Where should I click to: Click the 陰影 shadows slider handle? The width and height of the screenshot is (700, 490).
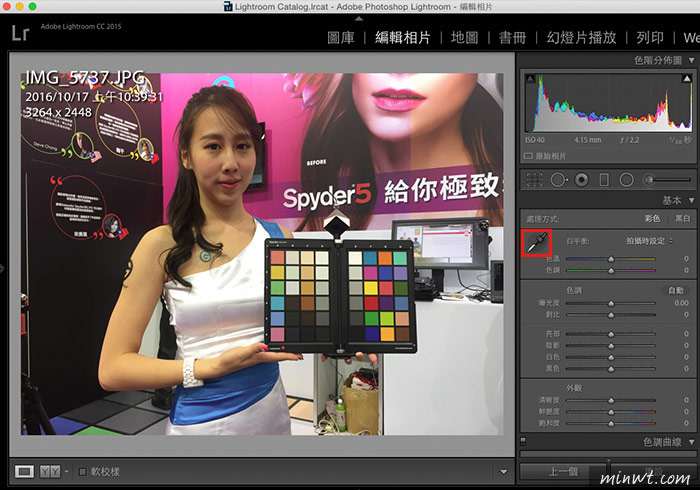click(611, 346)
